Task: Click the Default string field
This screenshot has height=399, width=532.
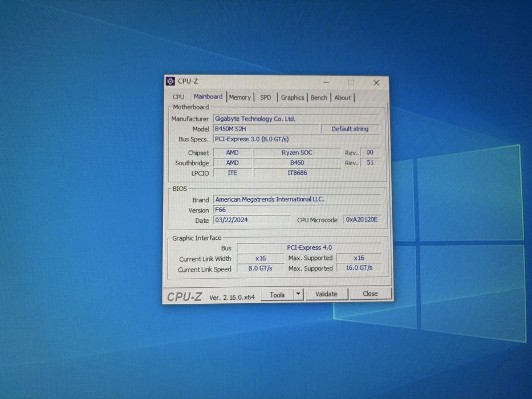Action: 350,129
